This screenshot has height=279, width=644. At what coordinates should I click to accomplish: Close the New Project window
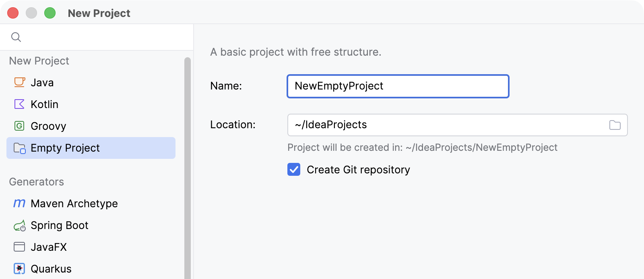point(13,13)
